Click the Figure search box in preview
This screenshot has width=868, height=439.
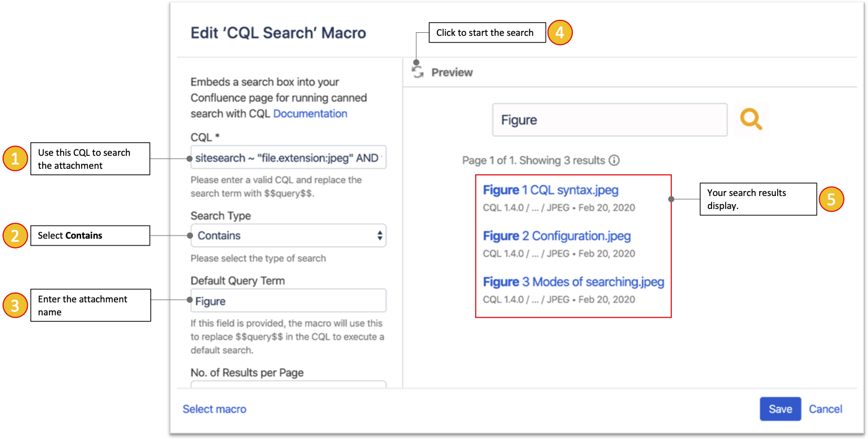point(609,119)
